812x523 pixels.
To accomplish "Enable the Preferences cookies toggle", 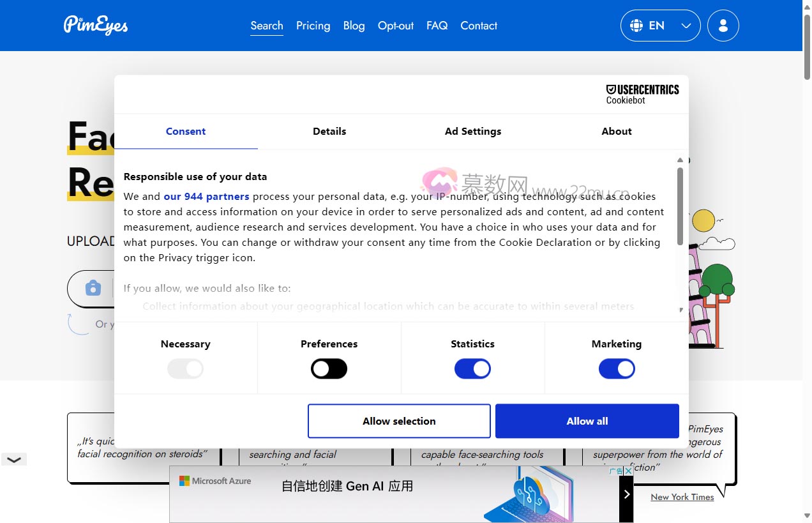I will [x=329, y=368].
